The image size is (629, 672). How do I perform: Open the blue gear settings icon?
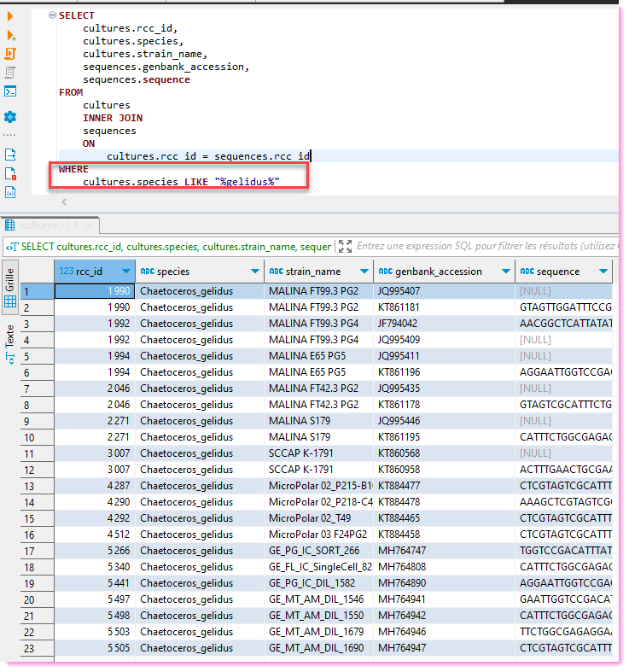click(10, 117)
